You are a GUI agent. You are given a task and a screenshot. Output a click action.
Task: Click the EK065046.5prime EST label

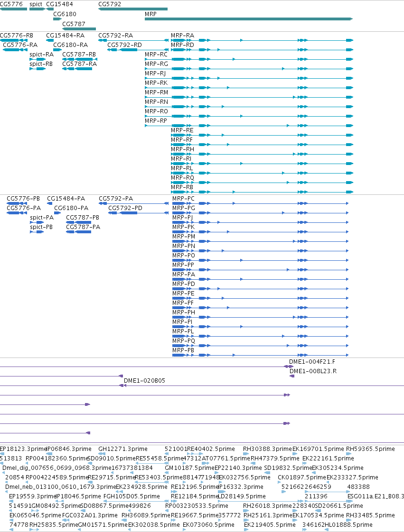[x=35, y=515]
